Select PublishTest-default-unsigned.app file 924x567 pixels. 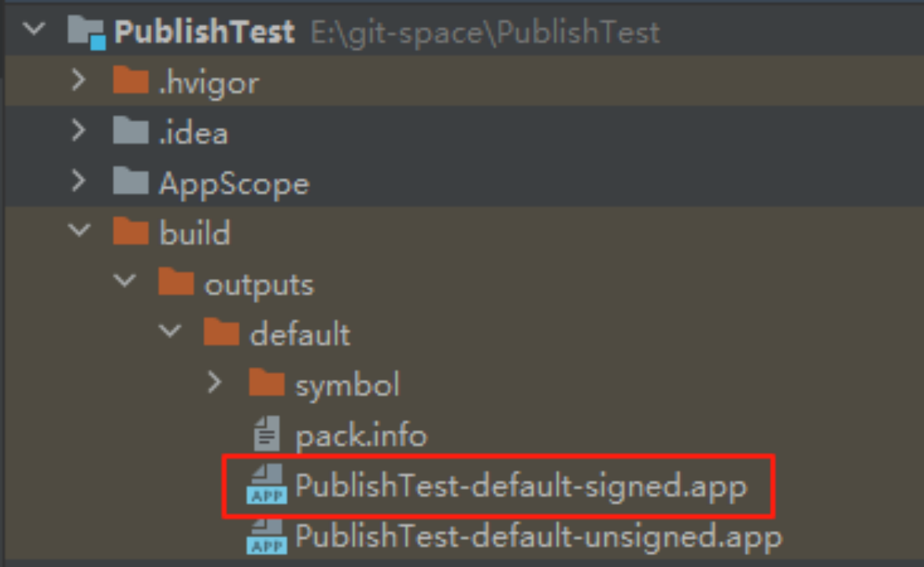(x=538, y=537)
